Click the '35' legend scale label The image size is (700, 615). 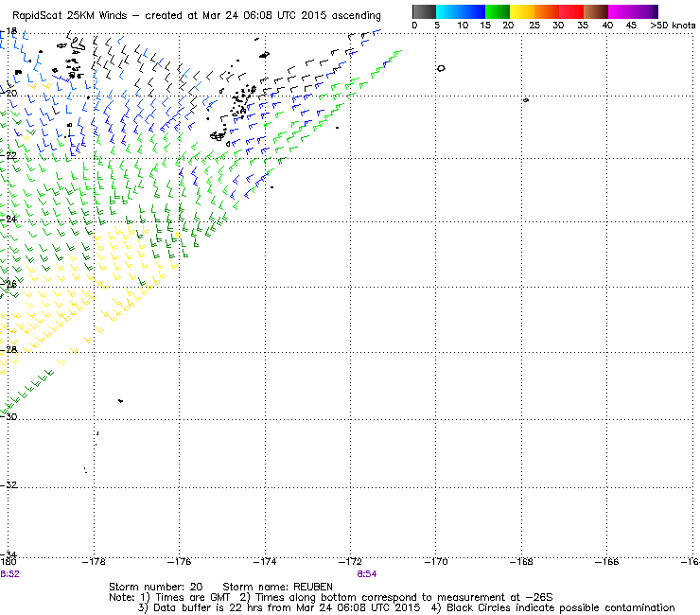[583, 26]
